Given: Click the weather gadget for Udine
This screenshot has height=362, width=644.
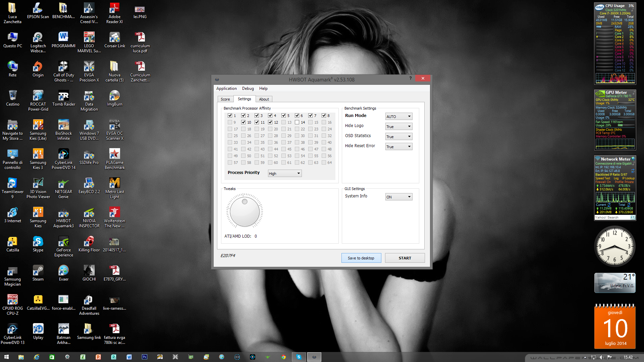Looking at the screenshot, I should [615, 283].
